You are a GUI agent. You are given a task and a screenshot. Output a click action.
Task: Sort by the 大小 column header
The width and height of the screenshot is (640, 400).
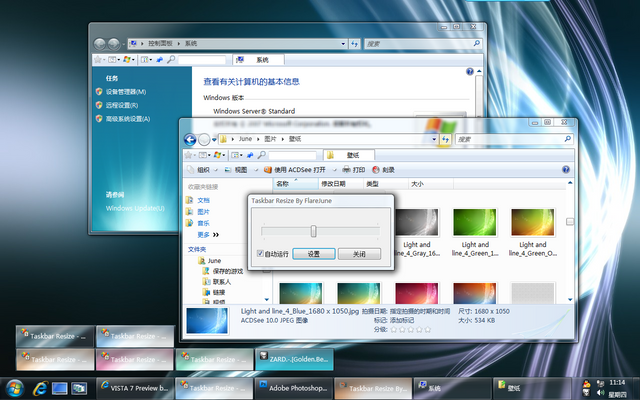click(431, 184)
